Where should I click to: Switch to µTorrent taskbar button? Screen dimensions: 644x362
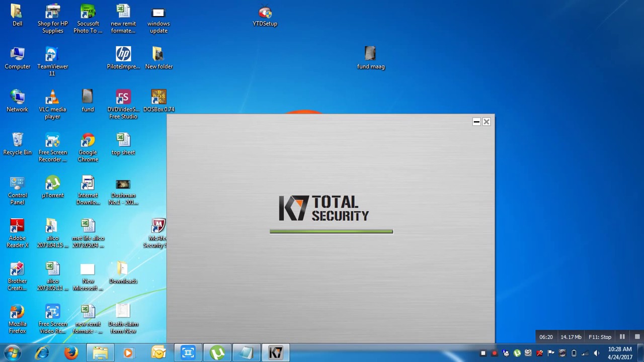click(217, 353)
